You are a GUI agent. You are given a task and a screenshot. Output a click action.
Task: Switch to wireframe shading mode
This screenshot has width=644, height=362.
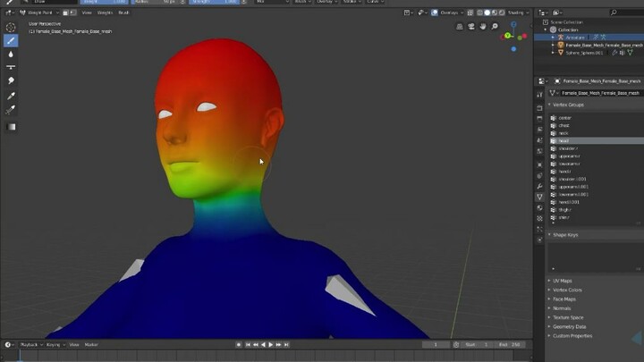click(x=479, y=13)
